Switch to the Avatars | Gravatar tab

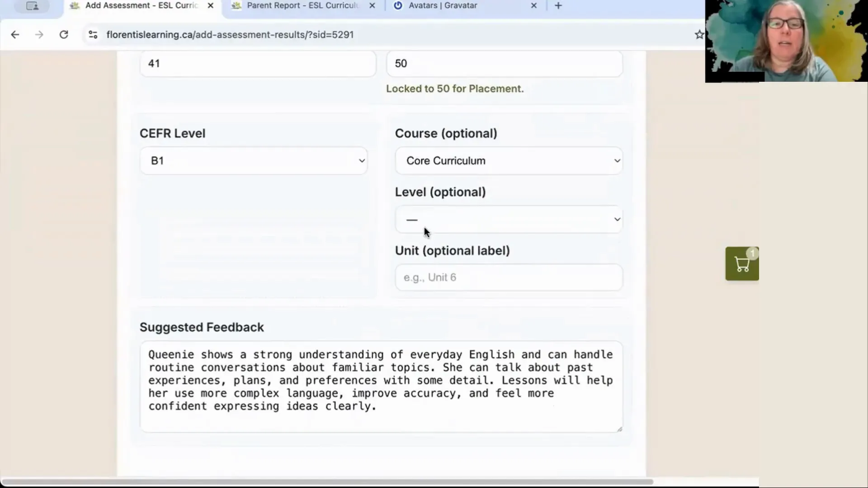[443, 6]
